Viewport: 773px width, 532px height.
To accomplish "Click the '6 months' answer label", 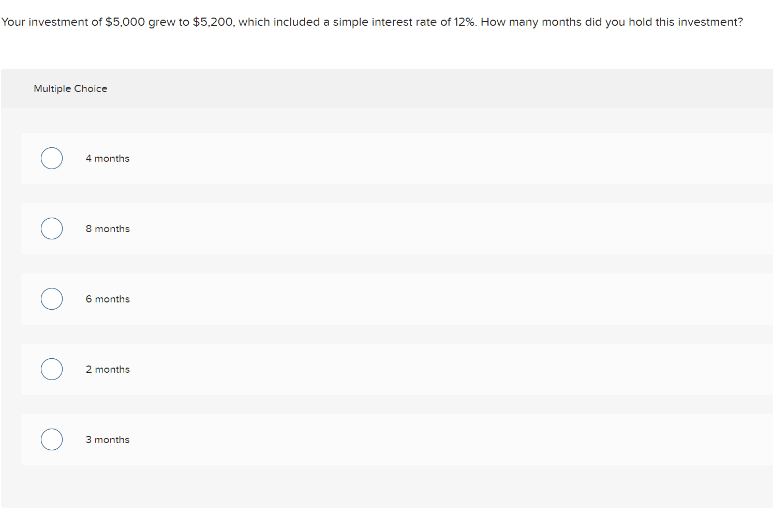I will [x=108, y=299].
